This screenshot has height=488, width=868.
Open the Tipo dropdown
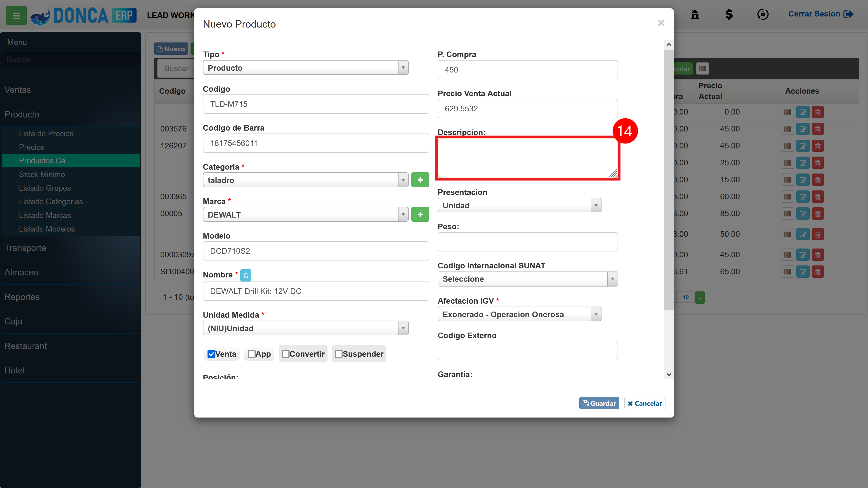pyautogui.click(x=306, y=68)
